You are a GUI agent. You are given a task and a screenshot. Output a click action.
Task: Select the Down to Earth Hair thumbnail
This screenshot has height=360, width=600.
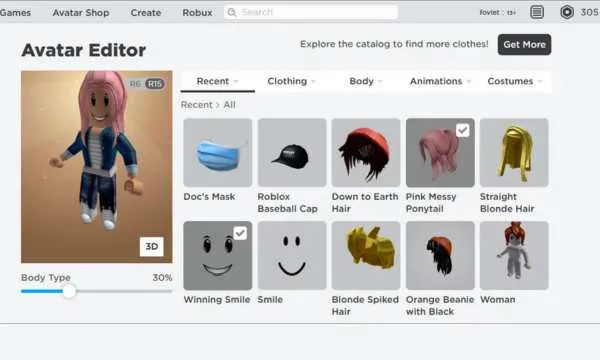(366, 152)
